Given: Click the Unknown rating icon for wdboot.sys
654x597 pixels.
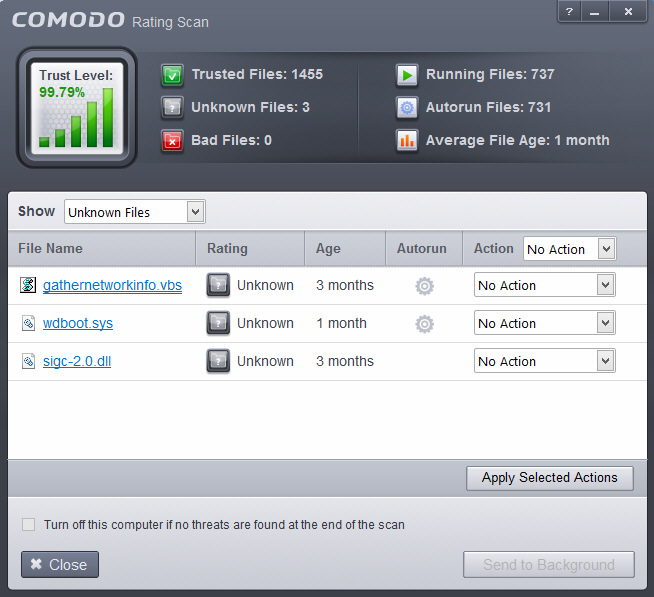Looking at the screenshot, I should [x=218, y=323].
